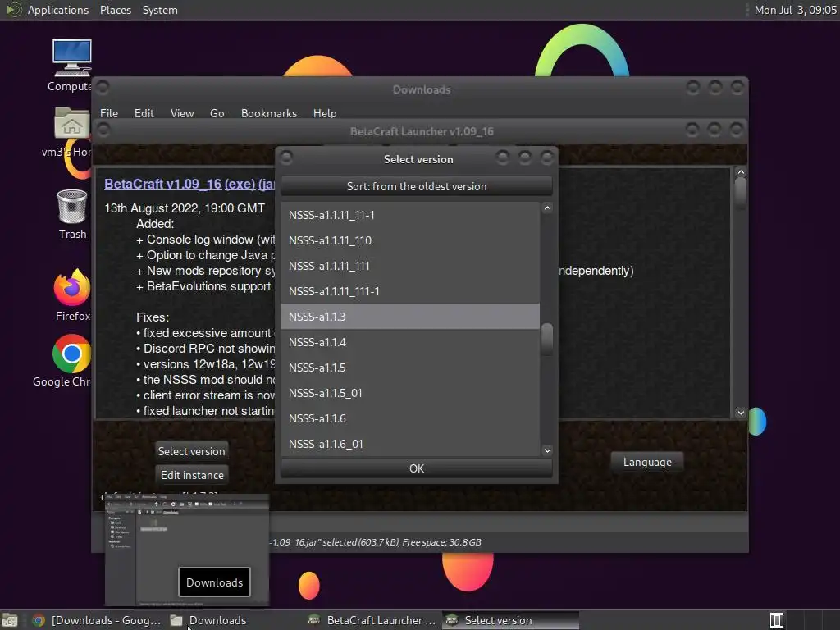Open Bookmarks menu in Downloads window
The width and height of the screenshot is (840, 630).
click(x=269, y=113)
